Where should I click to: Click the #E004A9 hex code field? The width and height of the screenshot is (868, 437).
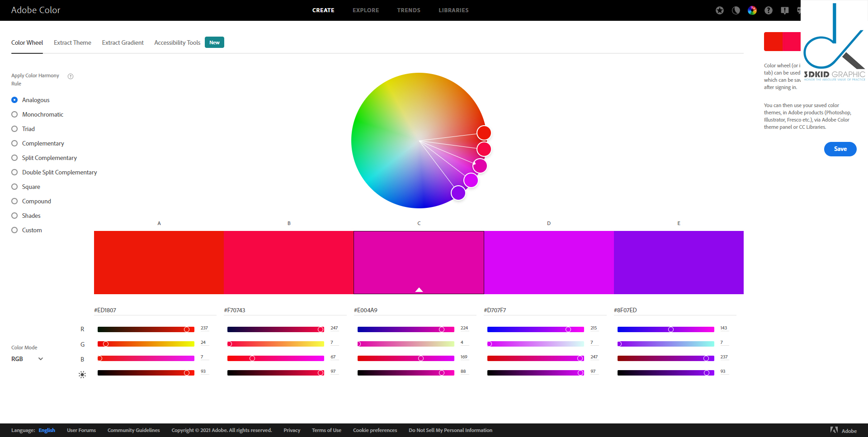tap(415, 310)
